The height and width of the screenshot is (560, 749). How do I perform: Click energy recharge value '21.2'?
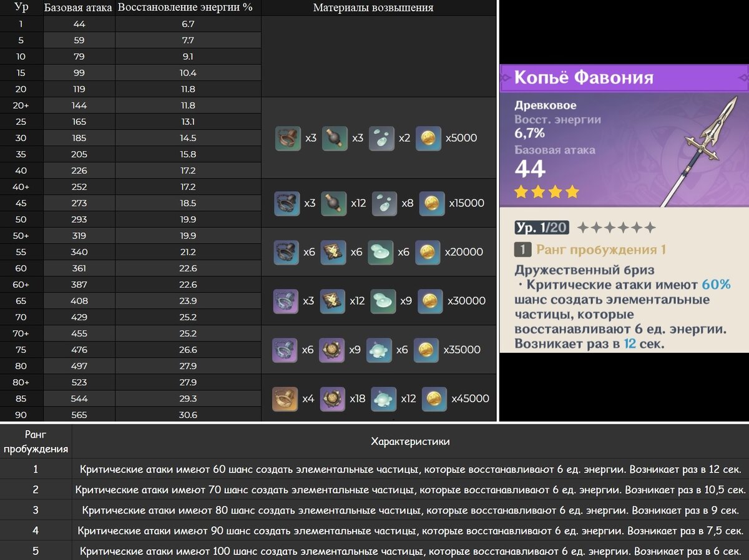(x=188, y=252)
